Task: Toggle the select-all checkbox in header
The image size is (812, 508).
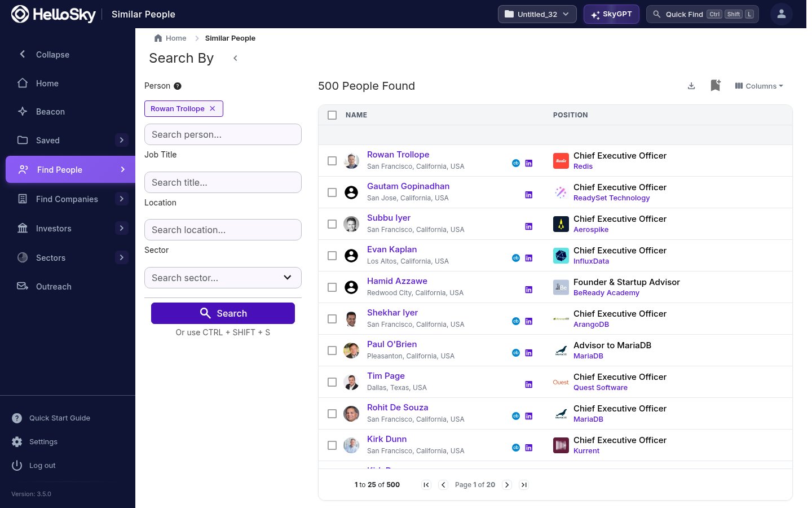Action: coord(332,115)
